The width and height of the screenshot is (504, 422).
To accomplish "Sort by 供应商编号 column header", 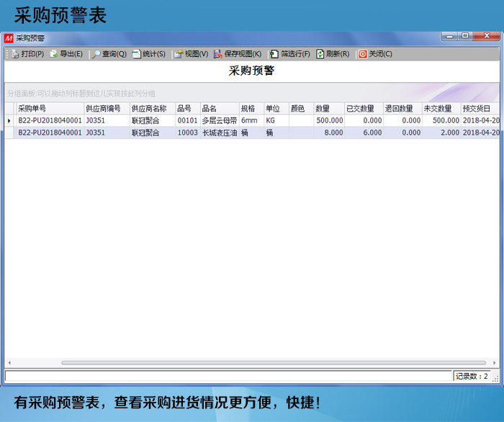I will tap(107, 109).
